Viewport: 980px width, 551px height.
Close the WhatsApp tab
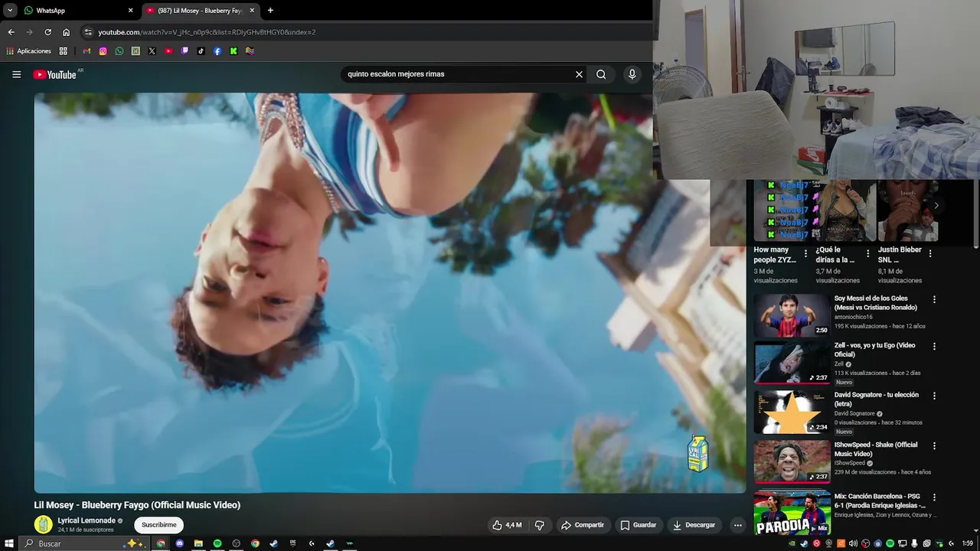tap(130, 11)
